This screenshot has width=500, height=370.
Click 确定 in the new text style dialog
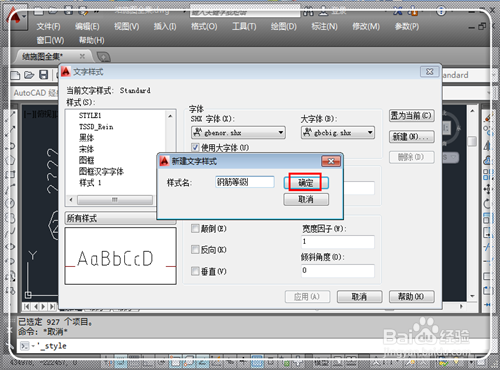[306, 183]
